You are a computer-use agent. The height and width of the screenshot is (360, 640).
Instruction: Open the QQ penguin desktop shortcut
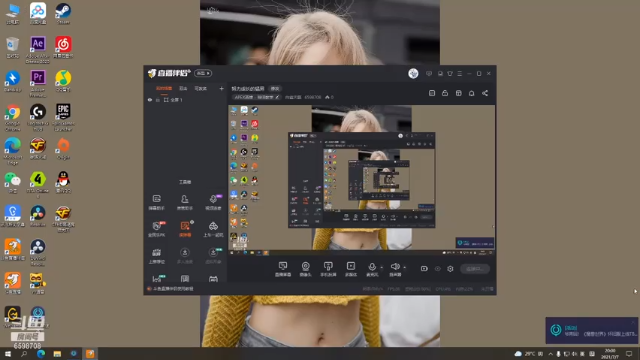click(x=63, y=182)
